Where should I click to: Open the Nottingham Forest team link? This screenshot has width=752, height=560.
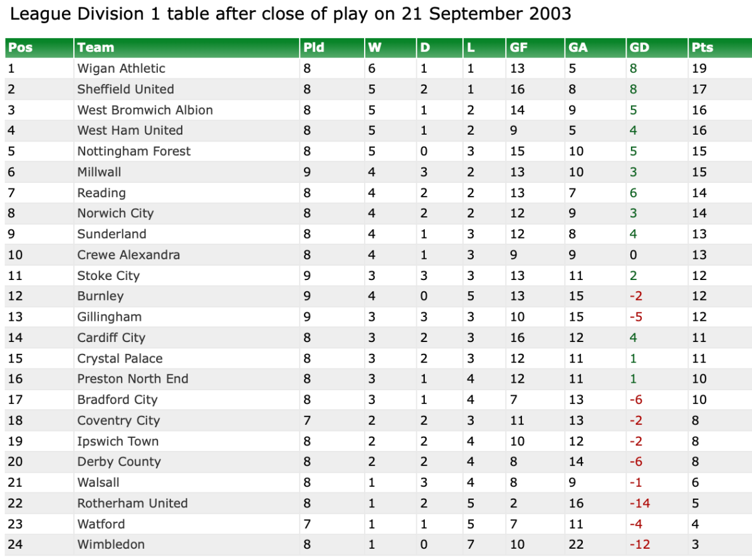[x=133, y=151]
